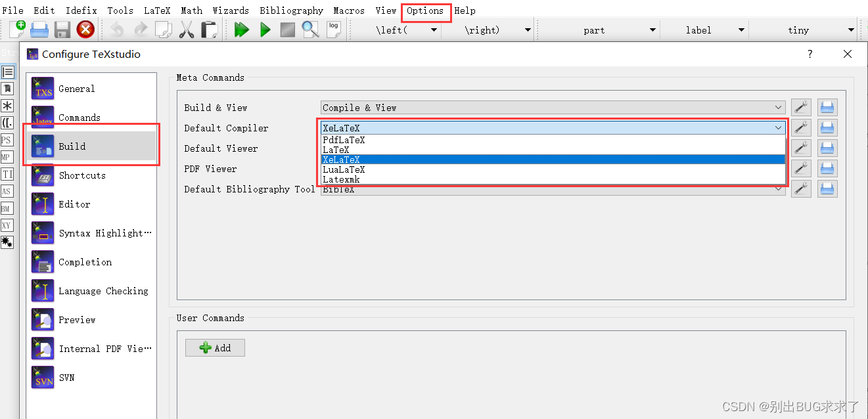Open the Macros menu
Image resolution: width=868 pixels, height=419 pixels.
tap(349, 11)
